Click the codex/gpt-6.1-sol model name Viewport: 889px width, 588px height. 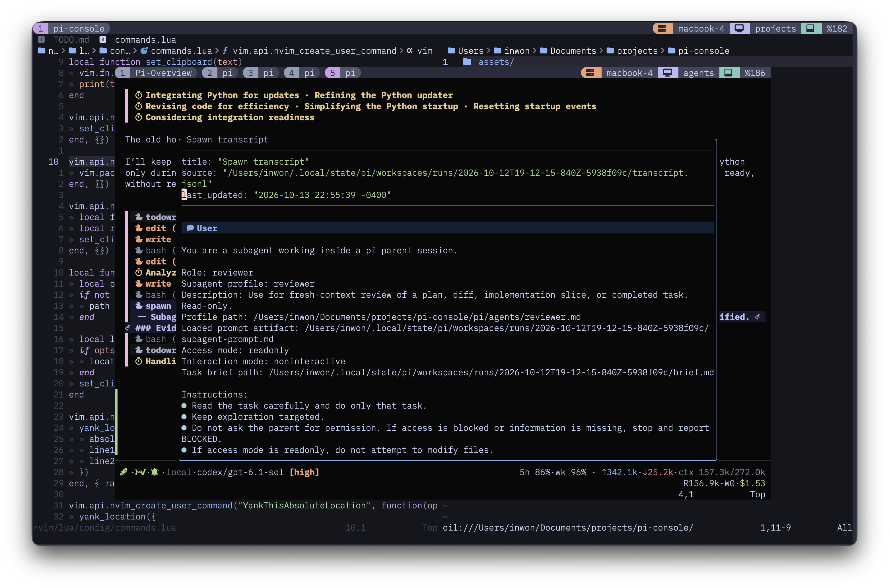tap(240, 472)
